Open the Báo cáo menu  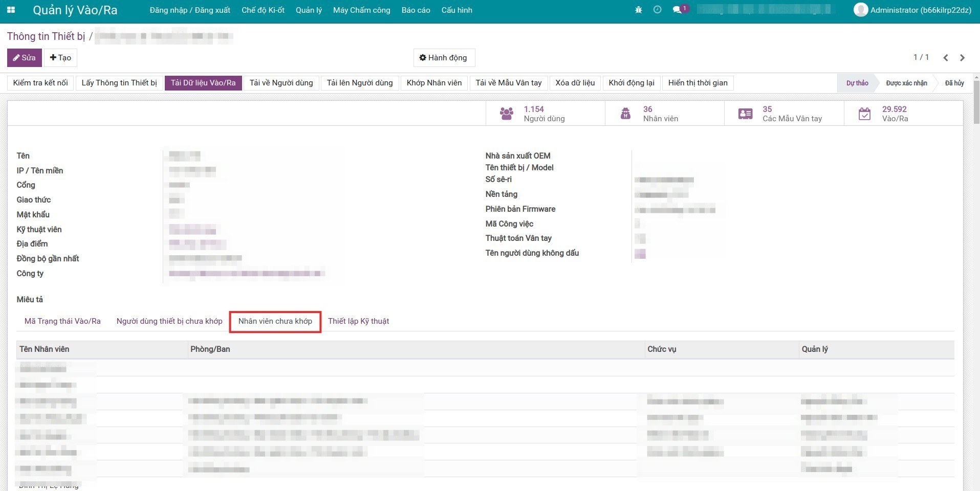[416, 10]
